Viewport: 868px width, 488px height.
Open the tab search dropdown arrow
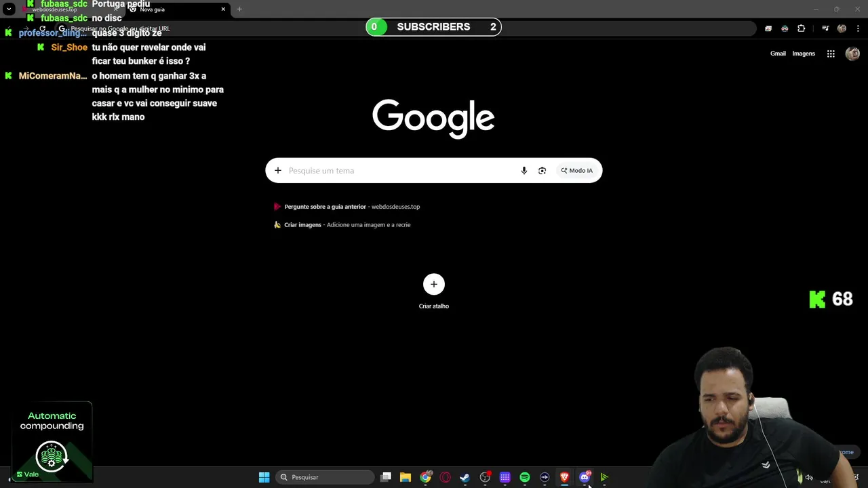tap(9, 9)
